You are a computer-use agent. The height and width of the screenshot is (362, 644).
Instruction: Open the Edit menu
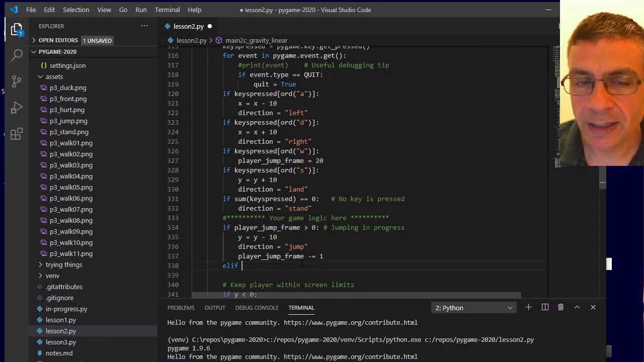[49, 10]
